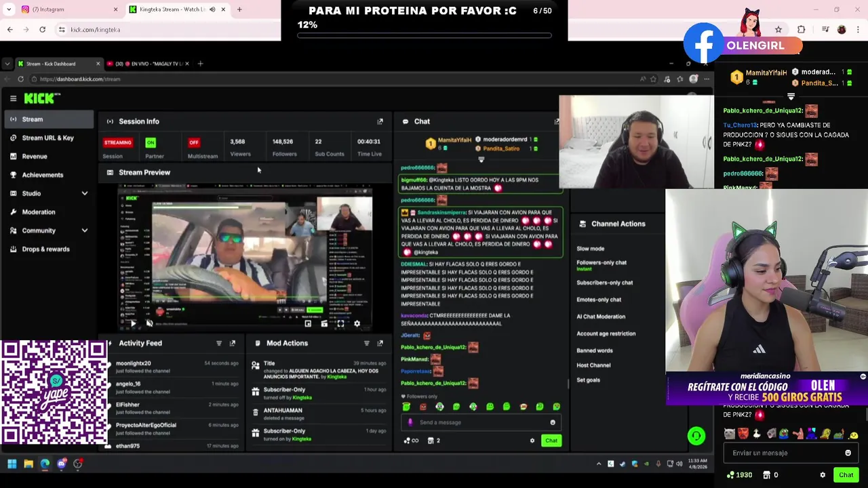Open dashboard chat settings gear

pos(532,441)
